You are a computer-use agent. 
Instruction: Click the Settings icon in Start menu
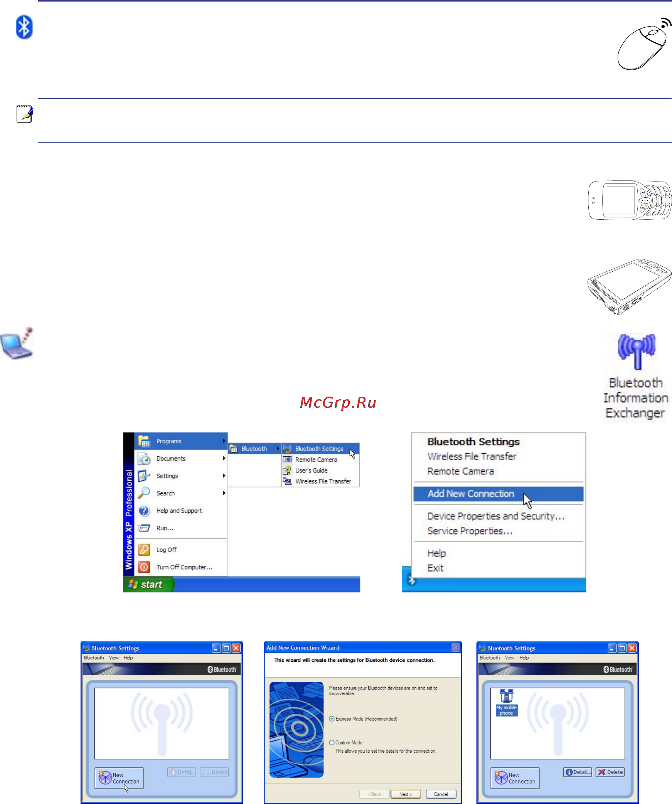pyautogui.click(x=144, y=476)
